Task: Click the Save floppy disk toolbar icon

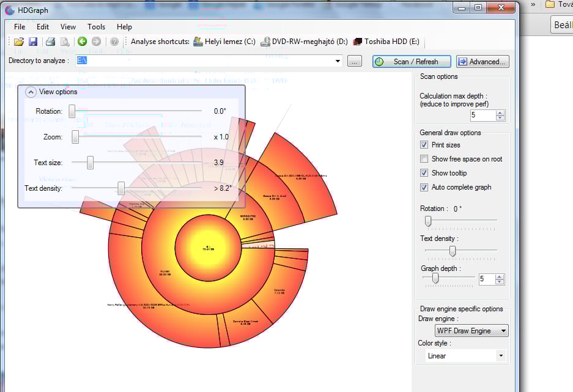Action: point(33,42)
